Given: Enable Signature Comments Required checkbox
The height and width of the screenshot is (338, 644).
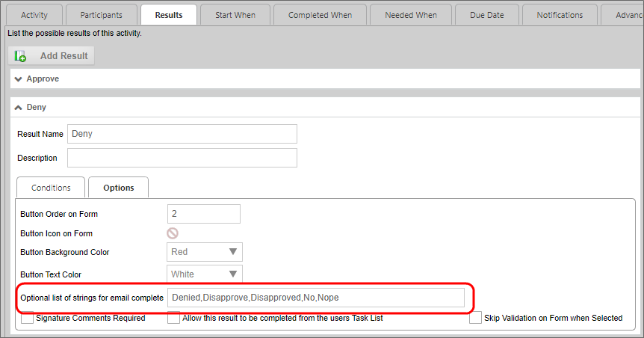Looking at the screenshot, I should 28,318.
